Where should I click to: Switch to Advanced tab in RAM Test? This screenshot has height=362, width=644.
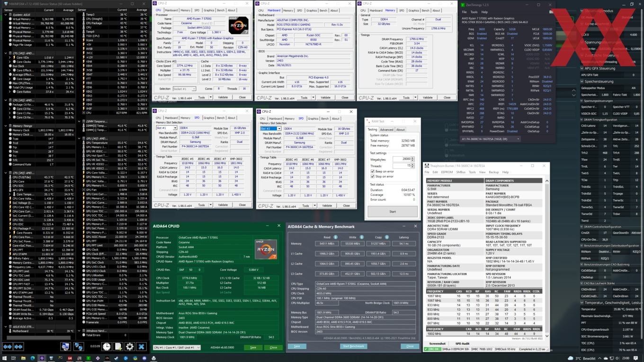386,129
